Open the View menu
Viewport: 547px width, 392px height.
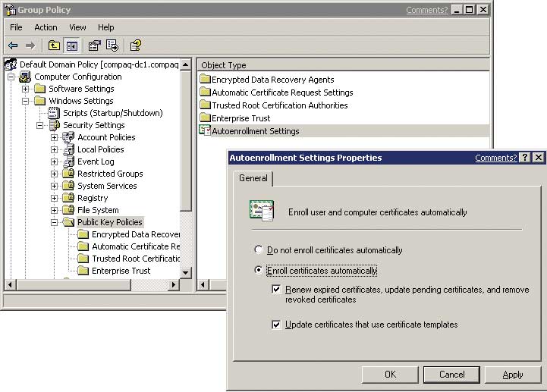pyautogui.click(x=77, y=27)
